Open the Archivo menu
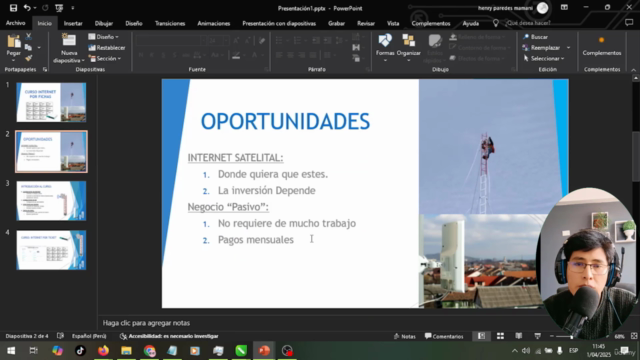 click(x=16, y=23)
